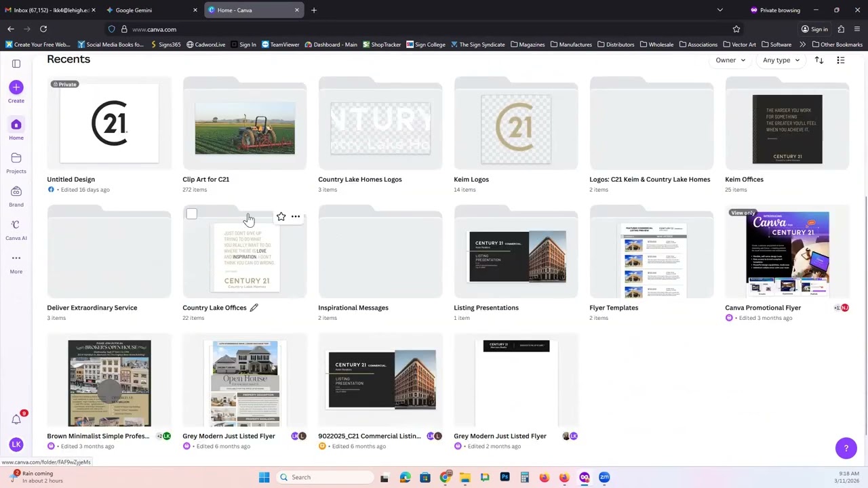Screen dimensions: 868x488
Task: Open the Flyer Templates folder
Action: 652,252
